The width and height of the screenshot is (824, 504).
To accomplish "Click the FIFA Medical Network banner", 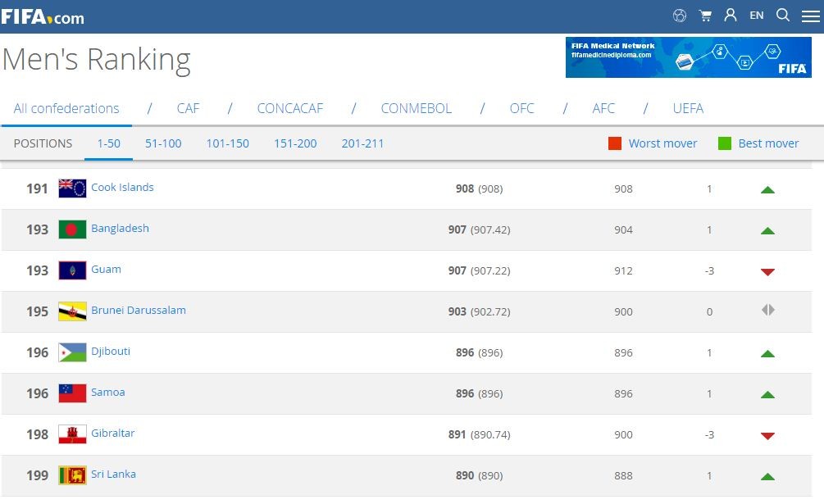I will pyautogui.click(x=688, y=57).
